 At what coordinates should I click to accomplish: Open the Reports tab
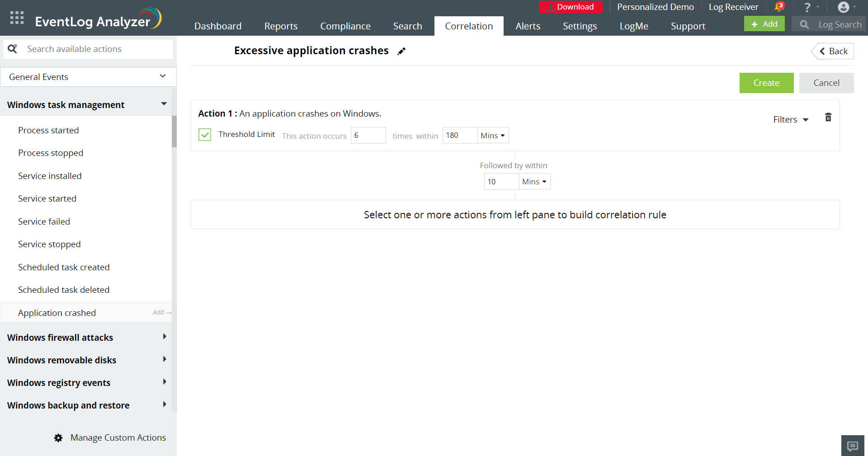[281, 26]
